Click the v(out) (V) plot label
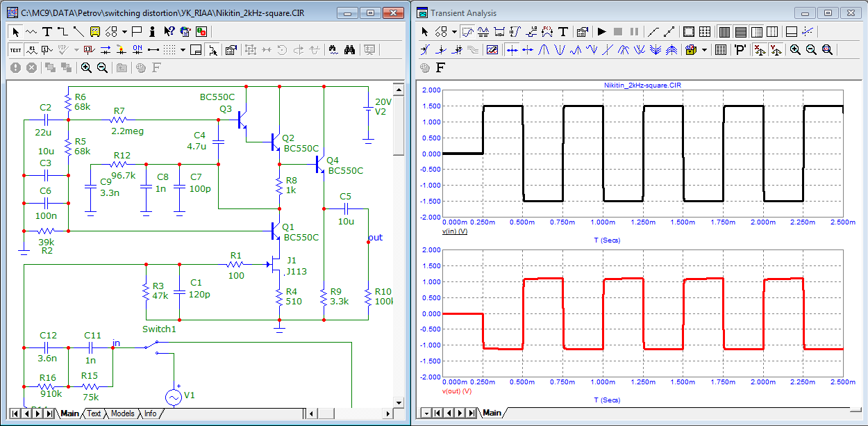The image size is (868, 426). tap(457, 391)
